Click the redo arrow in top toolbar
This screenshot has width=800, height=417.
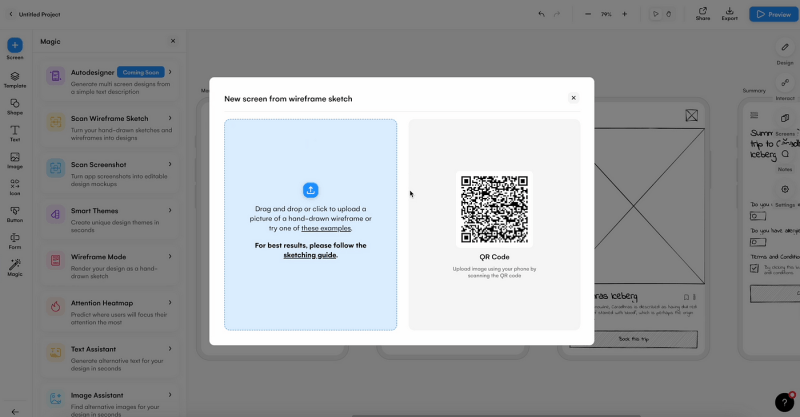[557, 14]
